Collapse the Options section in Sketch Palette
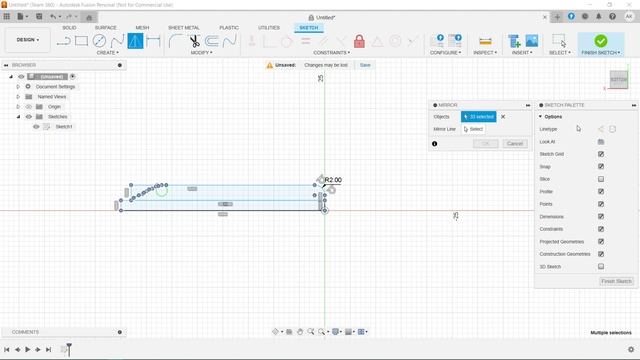Image resolution: width=640 pixels, height=360 pixels. coord(540,117)
